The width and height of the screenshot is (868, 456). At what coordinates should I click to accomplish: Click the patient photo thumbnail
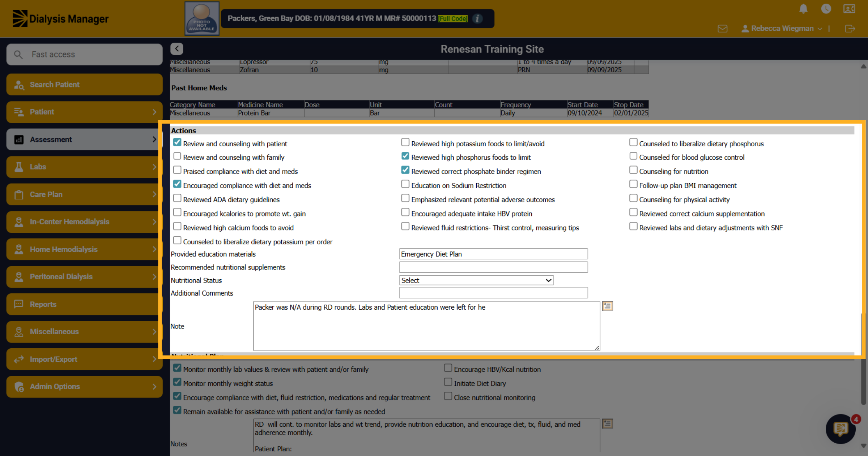click(x=202, y=18)
